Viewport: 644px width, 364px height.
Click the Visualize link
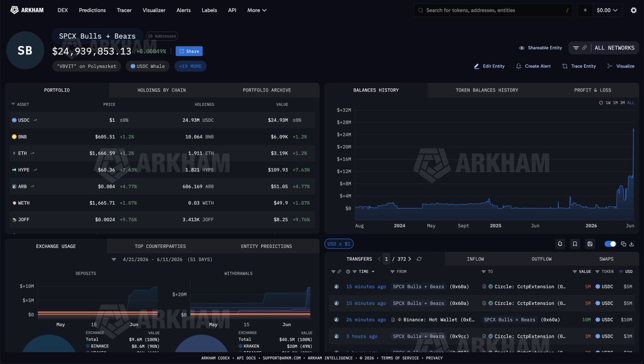coord(621,66)
